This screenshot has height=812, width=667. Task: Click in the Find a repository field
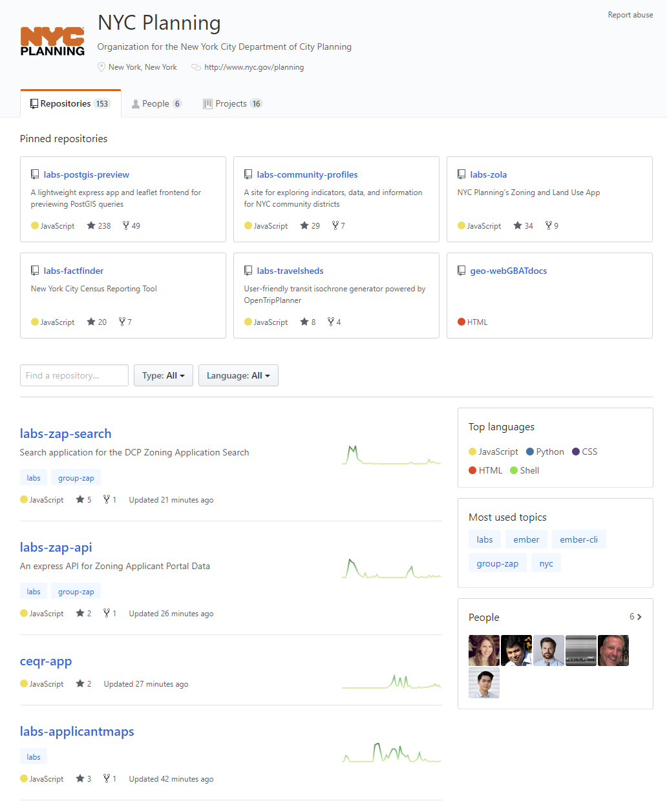click(74, 375)
